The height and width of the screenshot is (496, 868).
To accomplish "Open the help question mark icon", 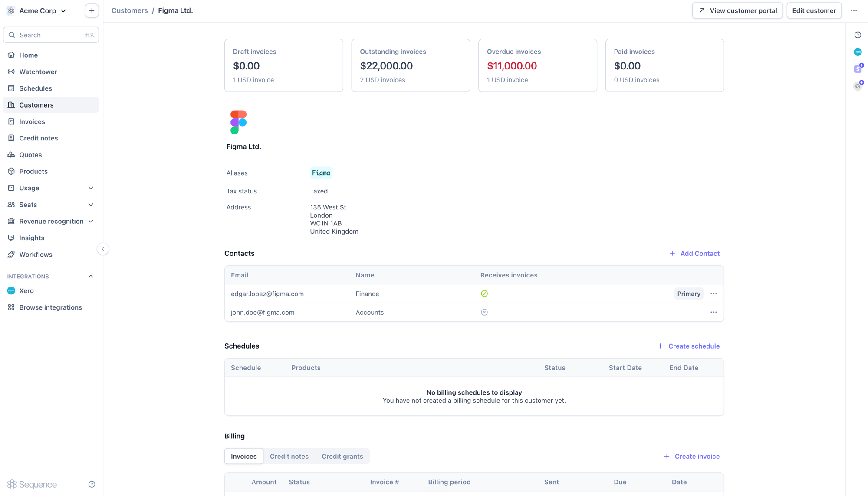I will point(92,484).
